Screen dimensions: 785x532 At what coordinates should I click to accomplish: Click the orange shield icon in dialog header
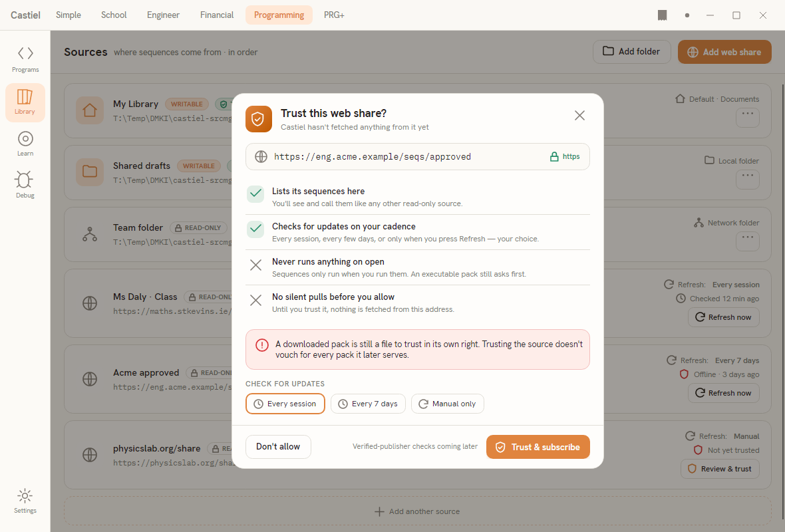(x=258, y=119)
